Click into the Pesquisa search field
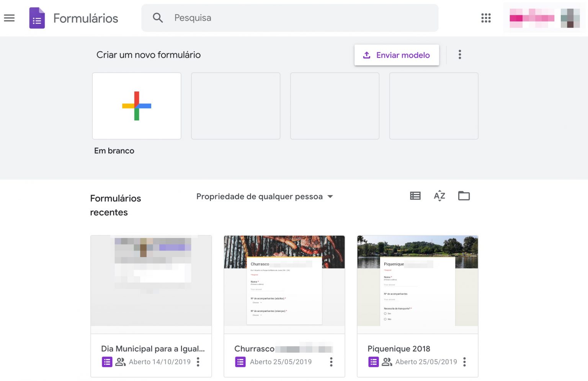 point(230,18)
